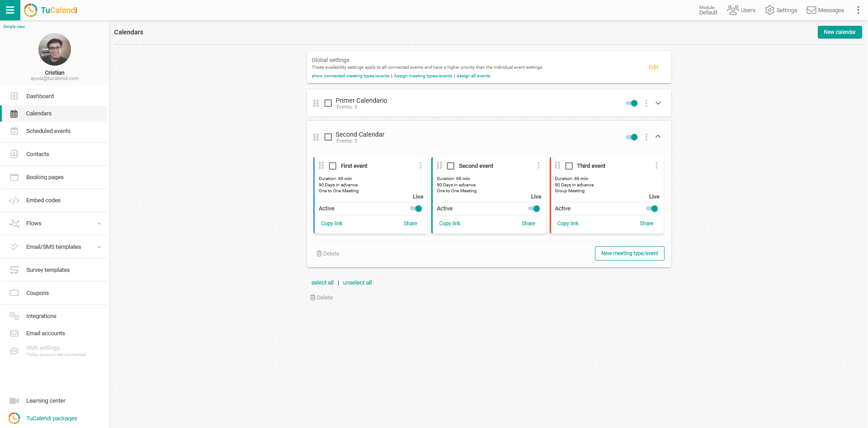Viewport: 868px width, 428px height.
Task: Check the Primer Calendario checkbox
Action: point(328,103)
